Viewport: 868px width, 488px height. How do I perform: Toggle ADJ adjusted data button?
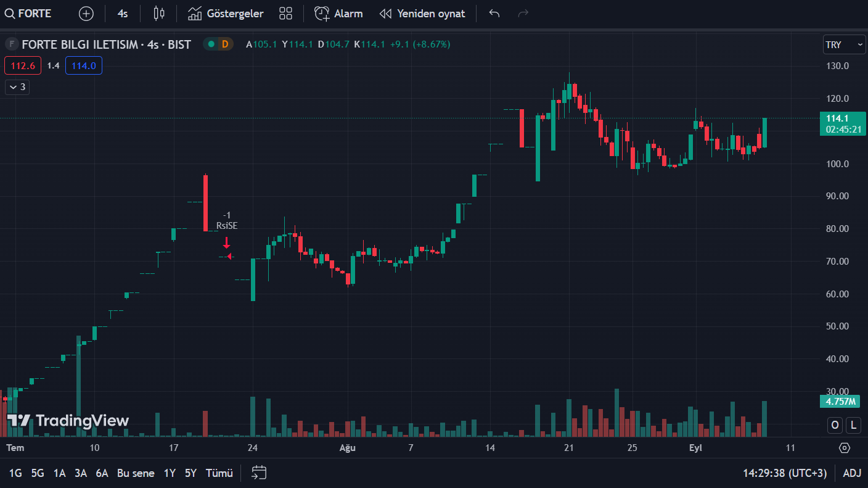click(x=852, y=473)
